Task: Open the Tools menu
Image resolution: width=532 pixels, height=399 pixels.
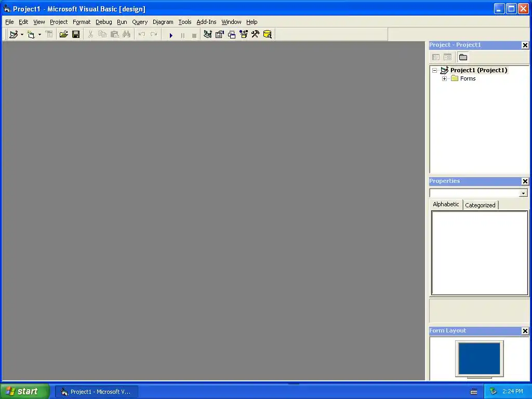Action: [185, 22]
